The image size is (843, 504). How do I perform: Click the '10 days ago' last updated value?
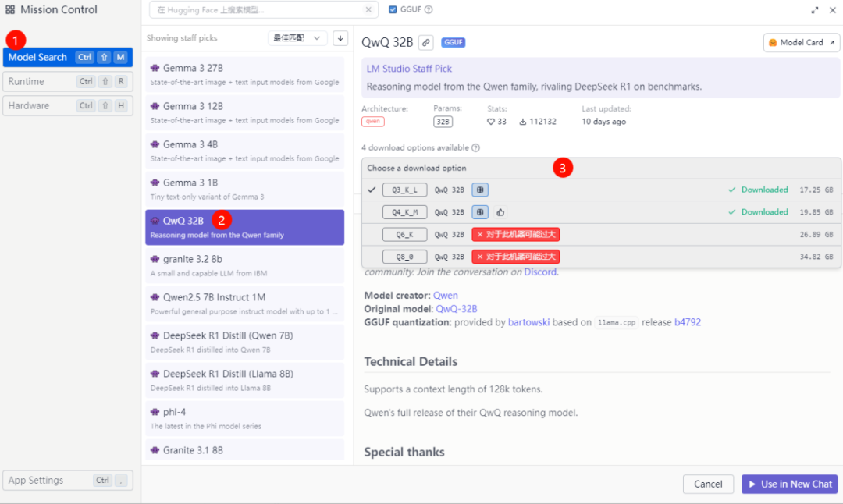click(603, 122)
